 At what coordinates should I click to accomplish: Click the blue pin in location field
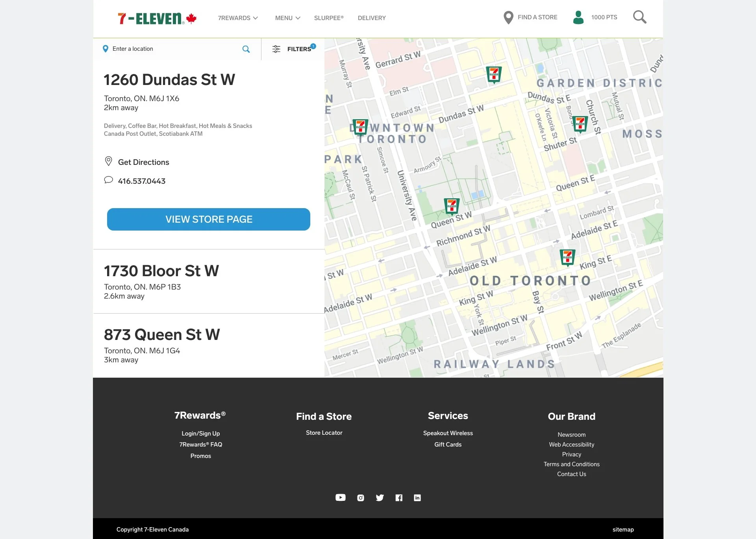pos(106,49)
